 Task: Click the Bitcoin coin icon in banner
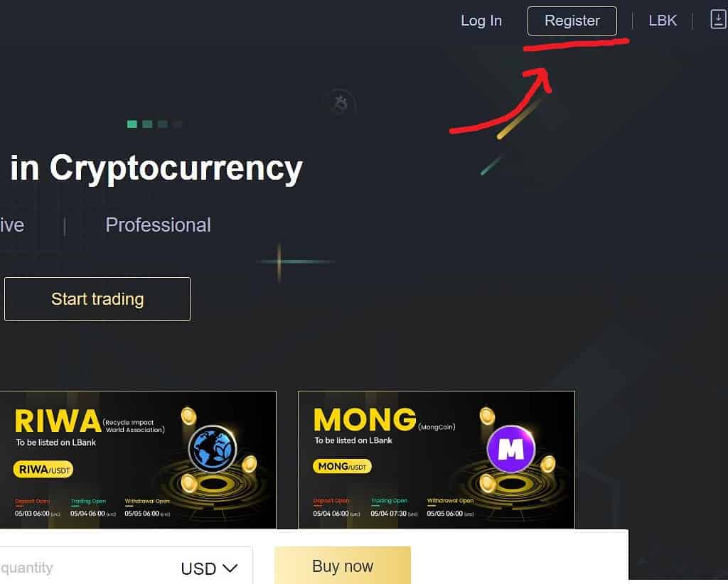[341, 104]
